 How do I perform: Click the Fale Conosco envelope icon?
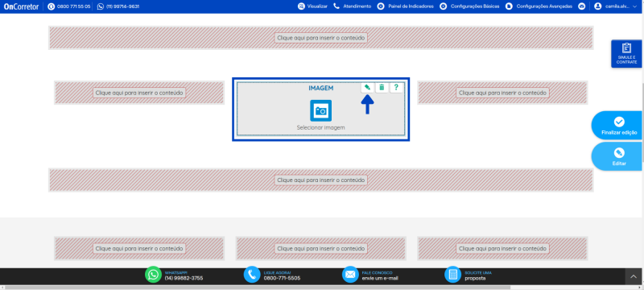tap(350, 275)
